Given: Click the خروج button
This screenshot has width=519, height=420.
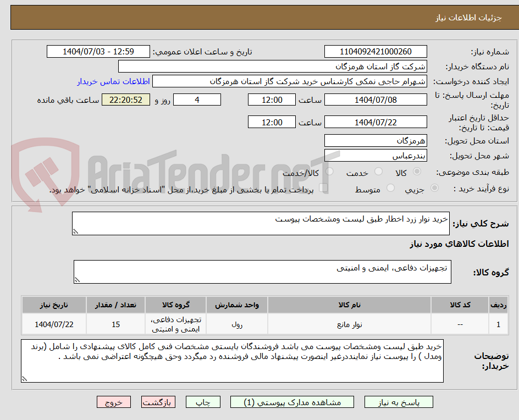Looking at the screenshot, I should click(114, 402).
